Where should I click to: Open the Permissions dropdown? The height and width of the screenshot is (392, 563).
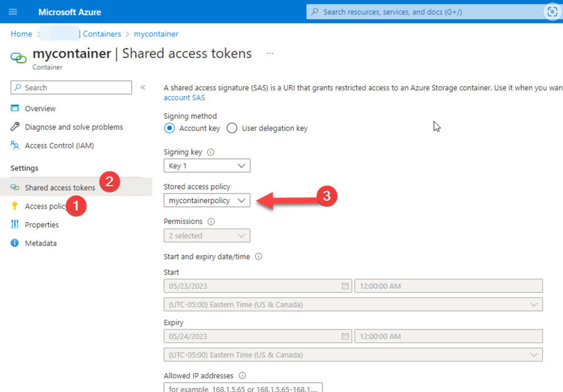[x=207, y=236]
